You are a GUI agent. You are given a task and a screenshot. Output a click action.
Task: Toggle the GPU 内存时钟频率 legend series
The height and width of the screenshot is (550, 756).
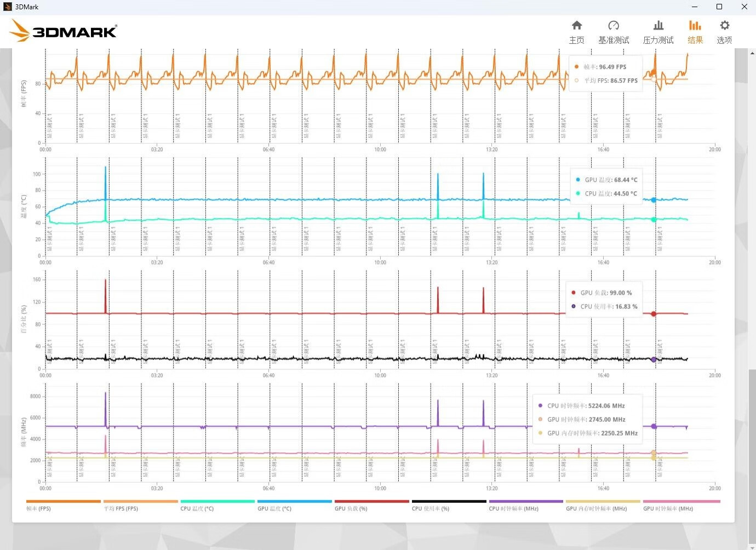coord(603,505)
